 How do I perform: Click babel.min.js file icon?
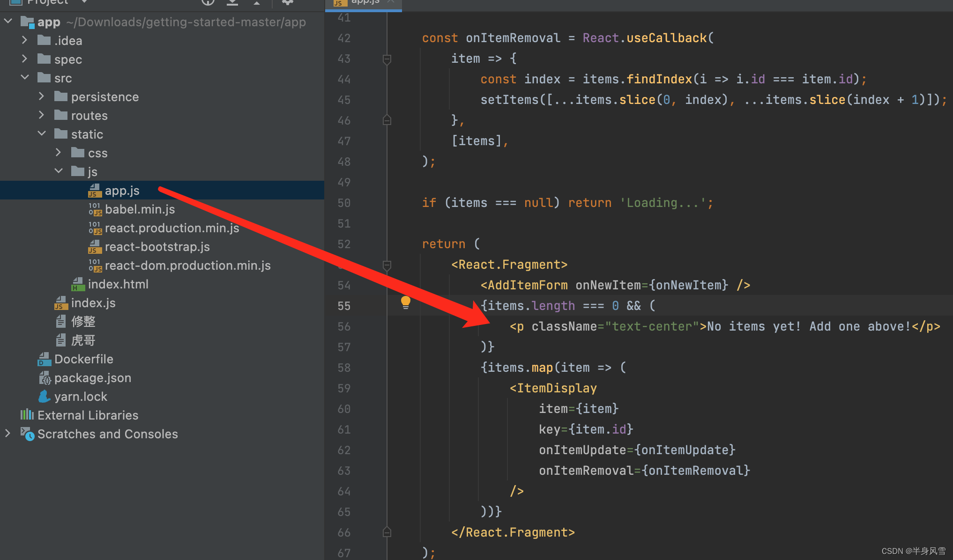[95, 209]
